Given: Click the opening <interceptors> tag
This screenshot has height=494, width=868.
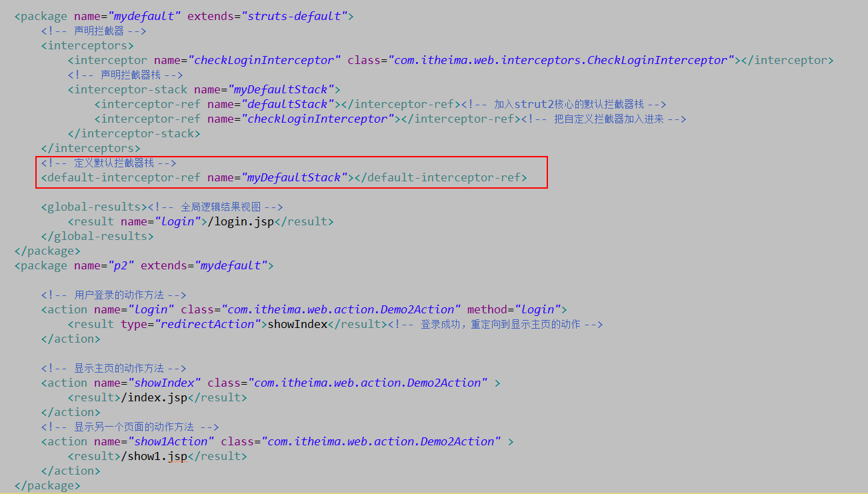Looking at the screenshot, I should [x=87, y=45].
